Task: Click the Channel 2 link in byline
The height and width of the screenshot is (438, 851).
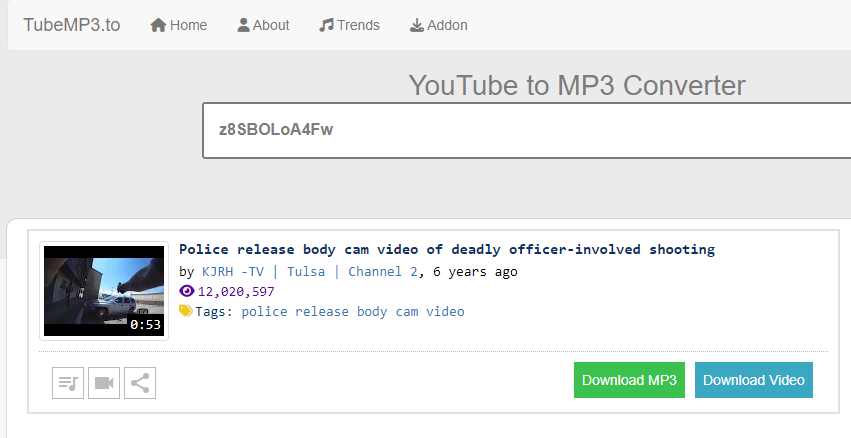Action: click(x=384, y=271)
